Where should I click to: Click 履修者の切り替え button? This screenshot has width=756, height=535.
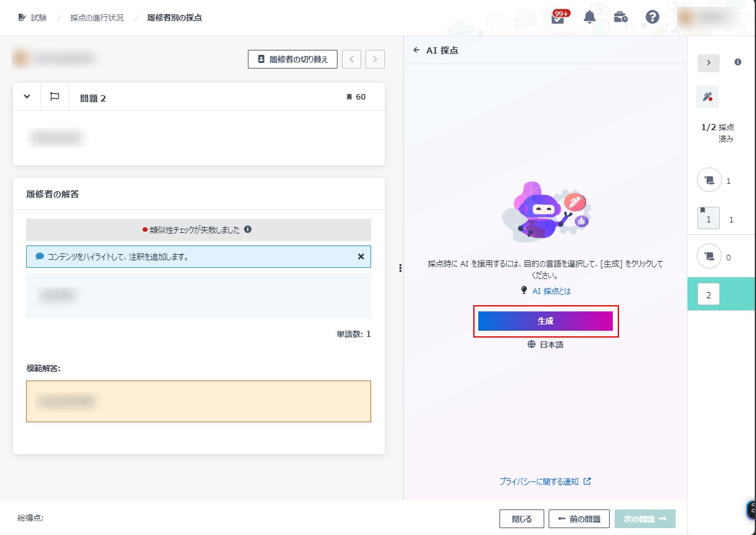tap(292, 59)
